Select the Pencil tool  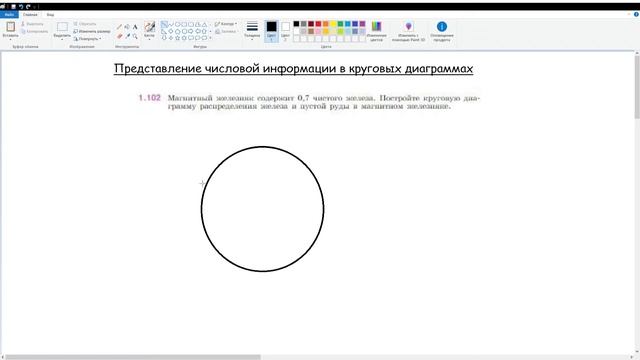click(x=119, y=27)
